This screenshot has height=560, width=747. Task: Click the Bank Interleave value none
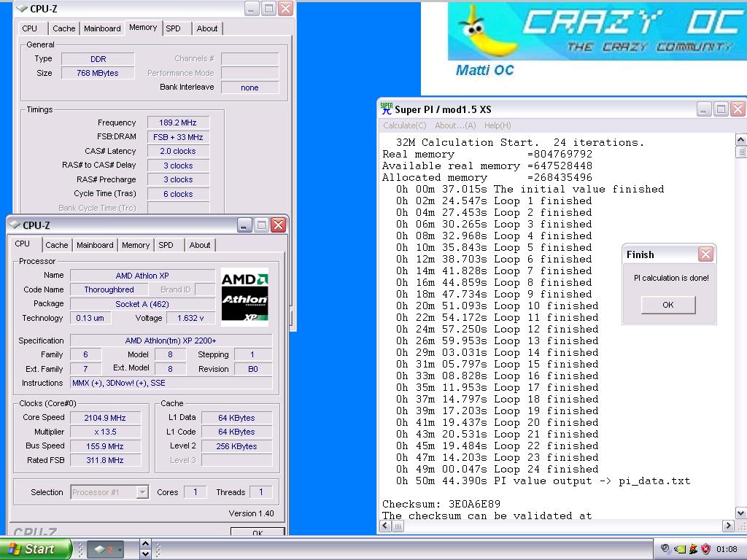[x=249, y=87]
